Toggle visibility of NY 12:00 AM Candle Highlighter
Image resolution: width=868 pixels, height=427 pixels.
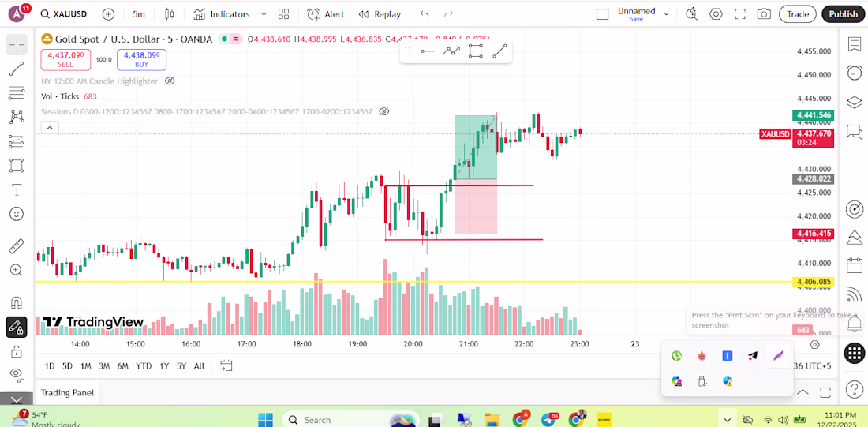coord(170,81)
